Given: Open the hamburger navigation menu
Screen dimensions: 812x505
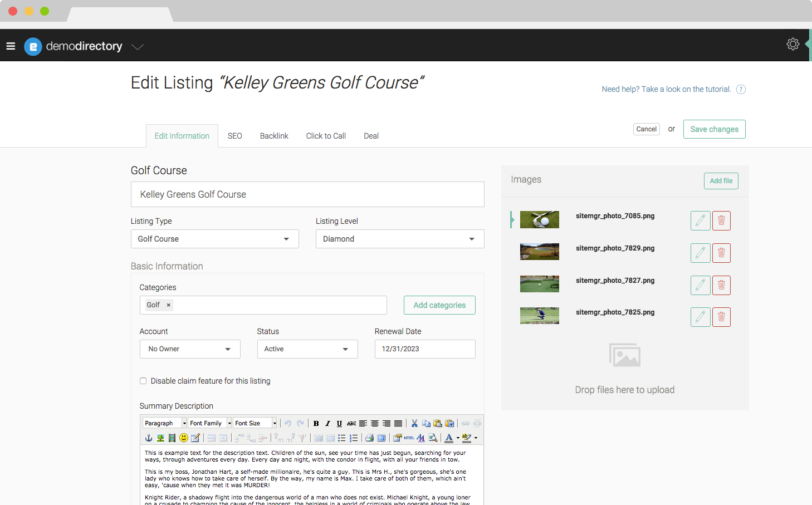Looking at the screenshot, I should 11,46.
